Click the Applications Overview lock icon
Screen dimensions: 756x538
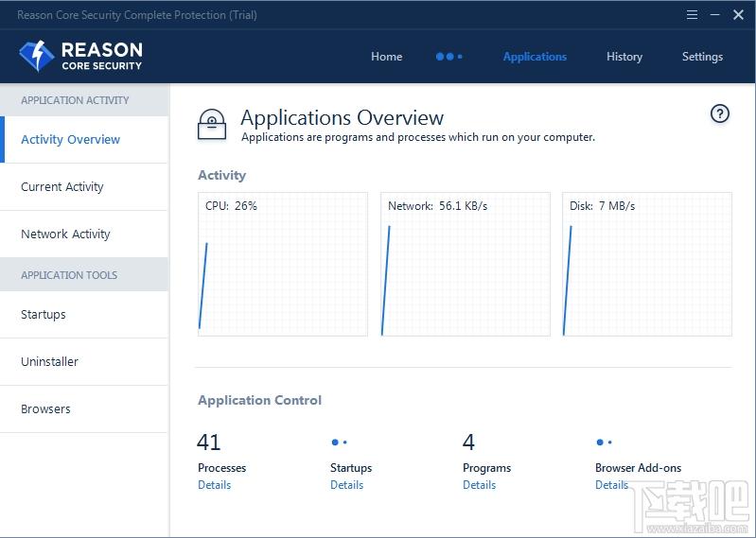point(212,124)
